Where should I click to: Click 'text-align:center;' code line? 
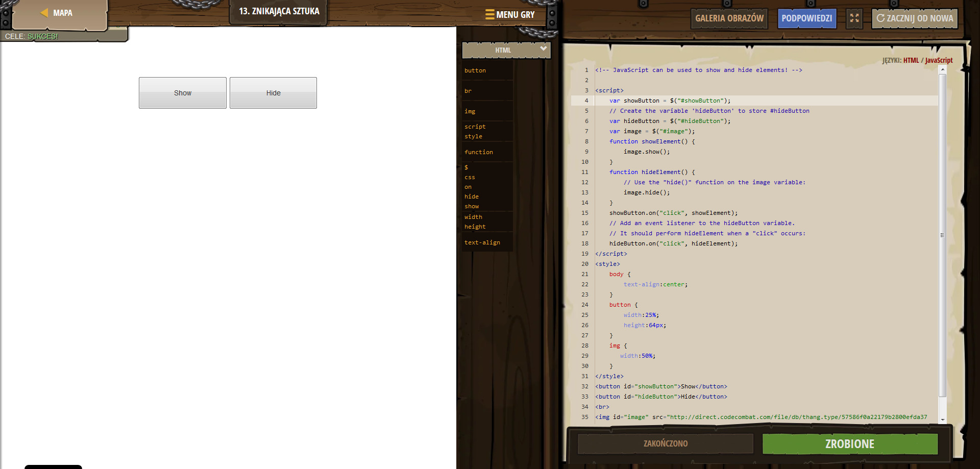click(x=655, y=284)
